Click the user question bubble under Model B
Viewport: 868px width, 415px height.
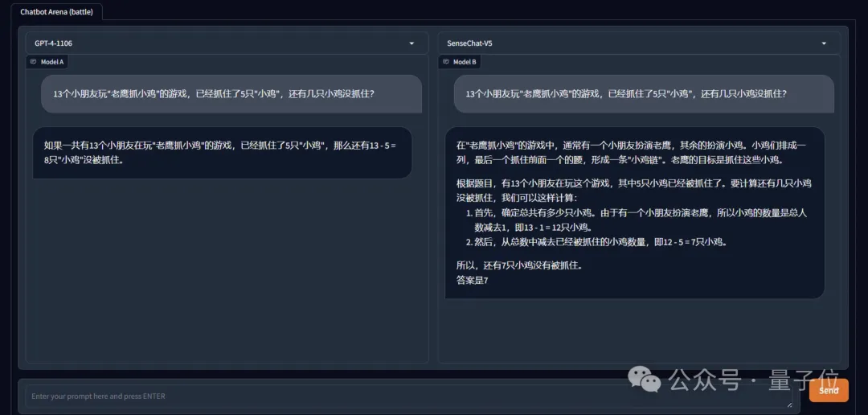pos(643,94)
